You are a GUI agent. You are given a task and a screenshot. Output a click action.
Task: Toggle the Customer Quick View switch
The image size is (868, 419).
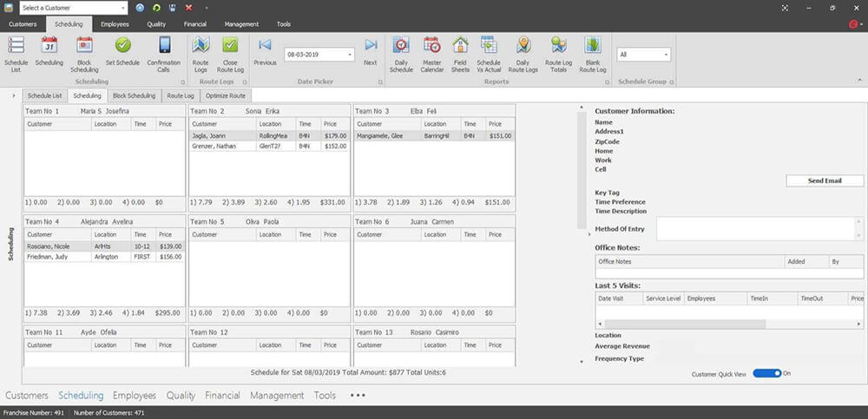tap(766, 373)
